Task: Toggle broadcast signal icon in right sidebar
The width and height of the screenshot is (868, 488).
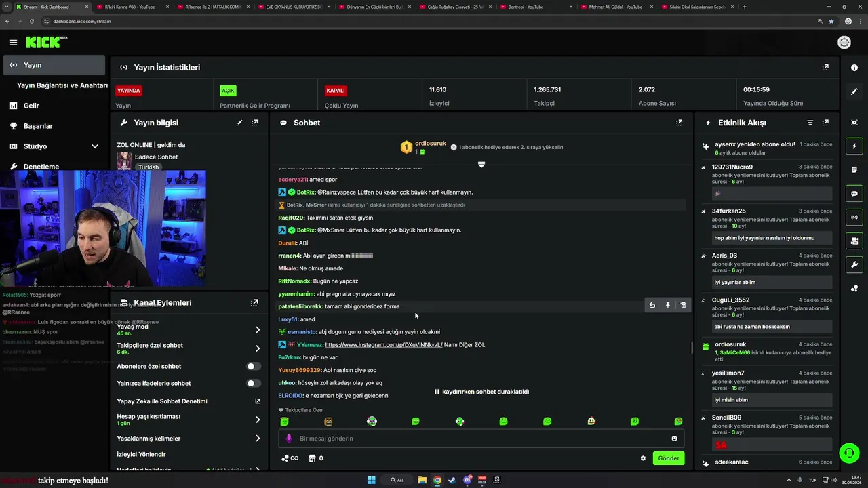Action: click(x=854, y=217)
